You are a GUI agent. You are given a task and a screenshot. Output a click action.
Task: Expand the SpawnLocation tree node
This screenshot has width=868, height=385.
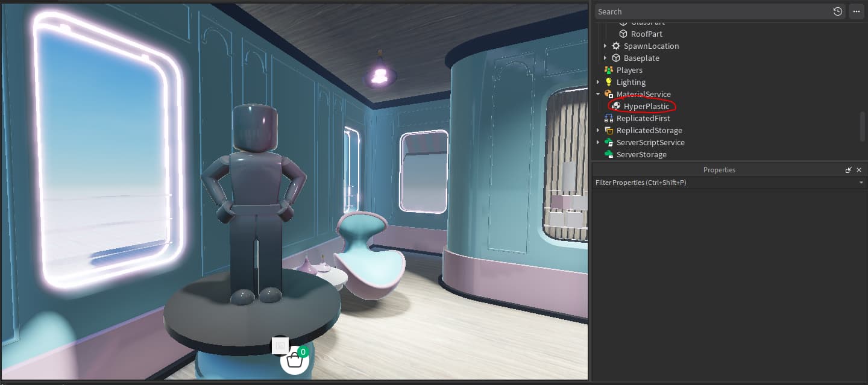pos(605,46)
